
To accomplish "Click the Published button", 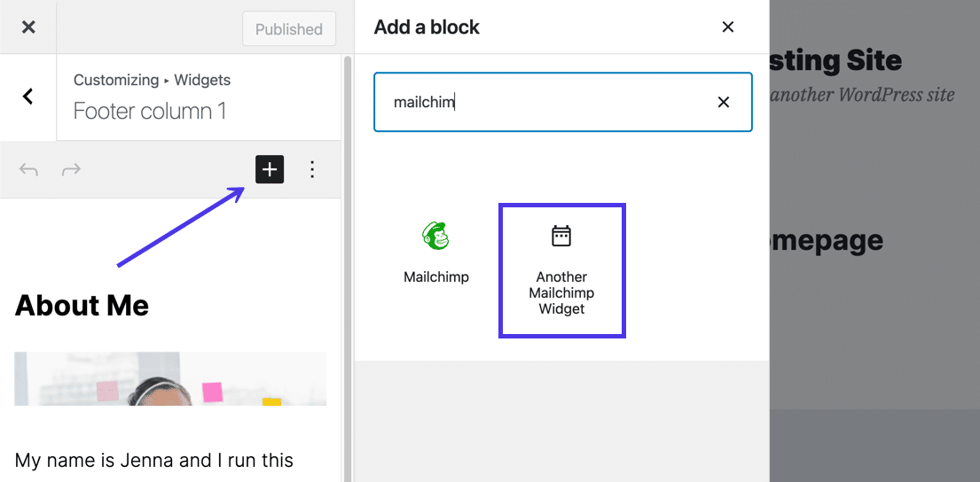I will click(x=288, y=29).
